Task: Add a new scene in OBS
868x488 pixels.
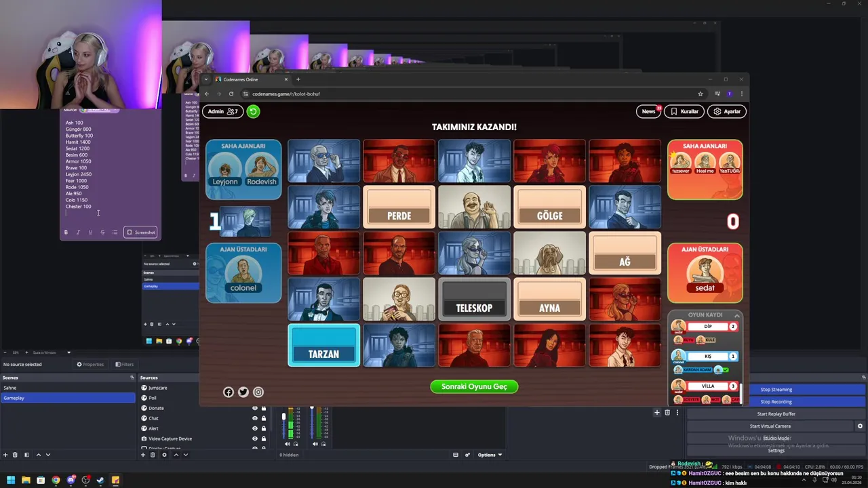Action: [5, 455]
